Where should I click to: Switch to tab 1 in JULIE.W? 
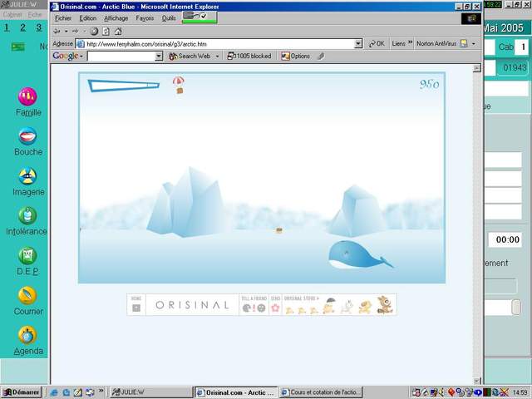7,27
